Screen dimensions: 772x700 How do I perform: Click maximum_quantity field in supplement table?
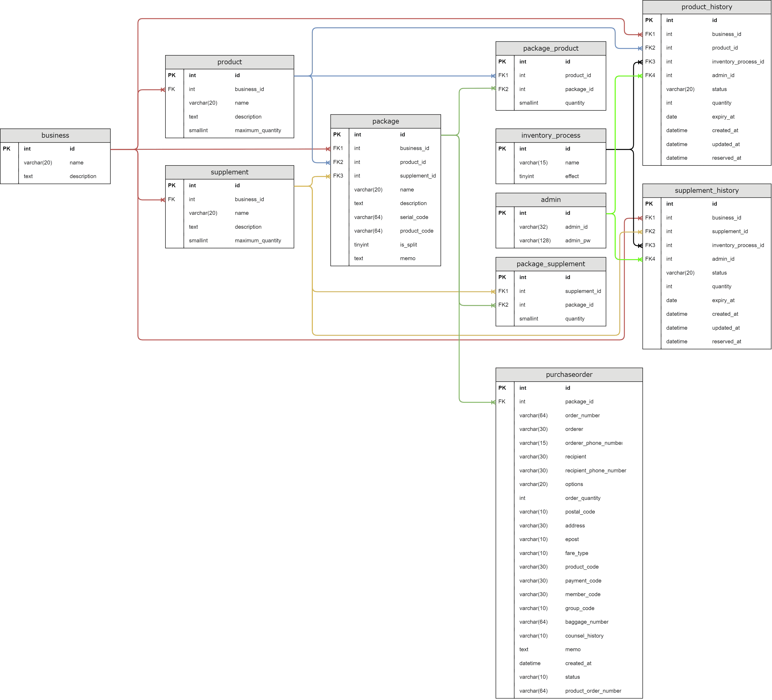coord(258,241)
